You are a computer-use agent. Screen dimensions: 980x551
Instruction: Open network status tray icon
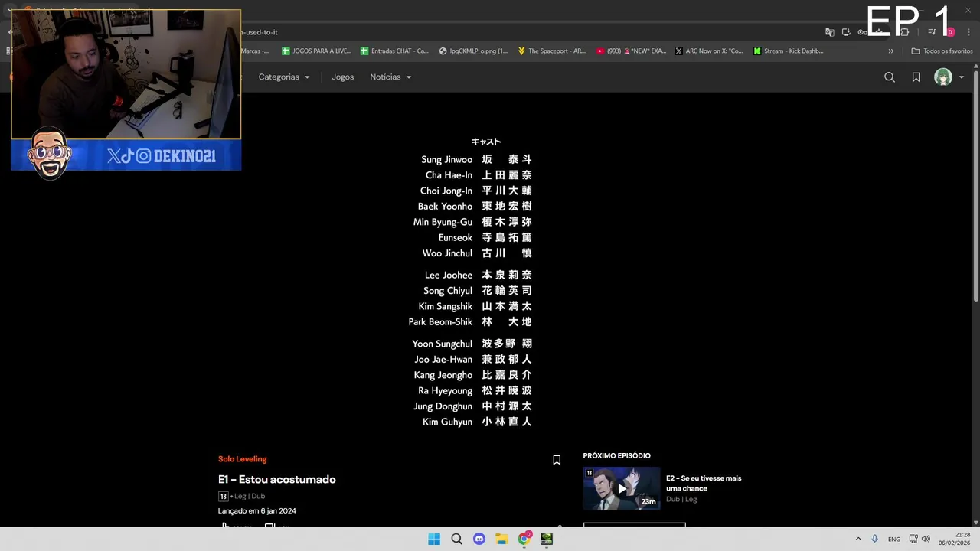pos(913,539)
